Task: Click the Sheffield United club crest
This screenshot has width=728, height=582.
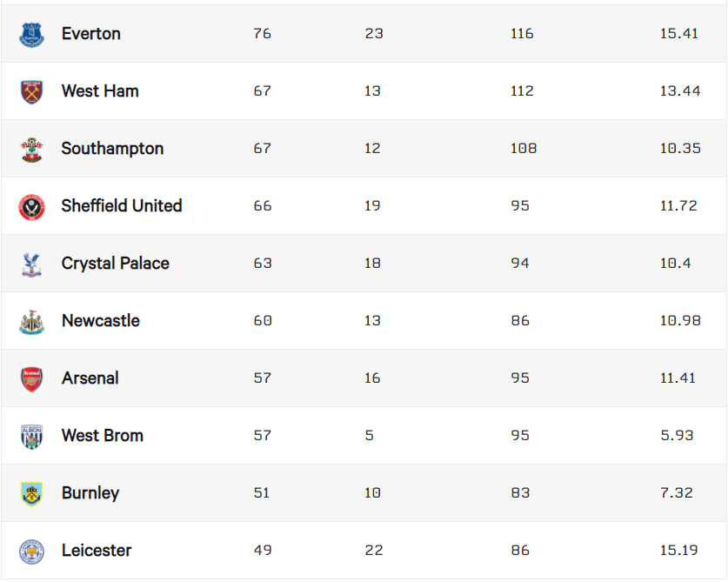Action: pyautogui.click(x=31, y=206)
